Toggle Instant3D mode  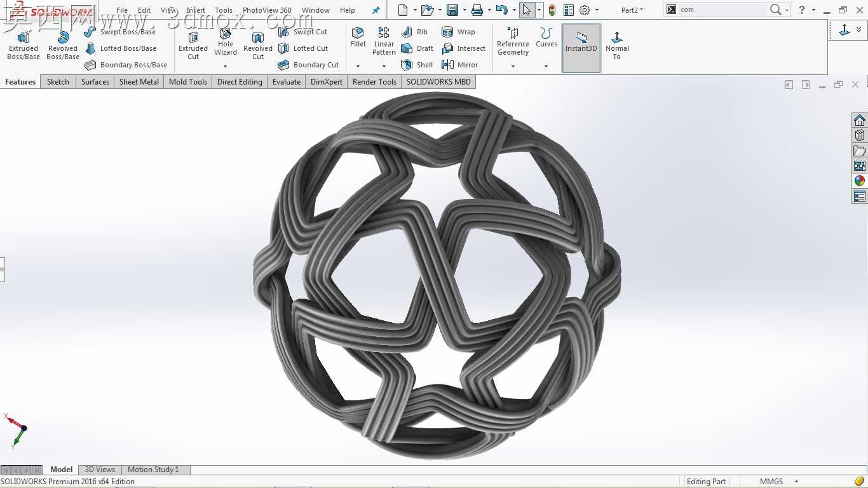point(581,48)
